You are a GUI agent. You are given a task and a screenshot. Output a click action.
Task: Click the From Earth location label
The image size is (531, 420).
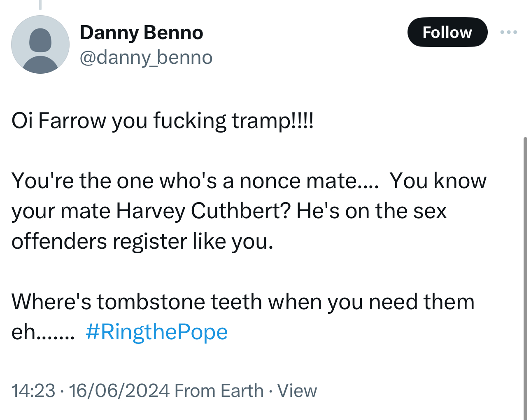tap(219, 390)
